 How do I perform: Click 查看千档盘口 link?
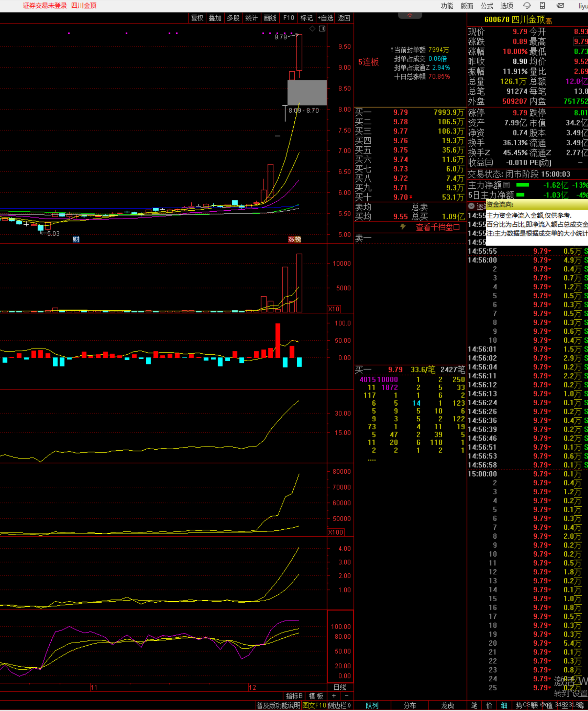click(438, 227)
